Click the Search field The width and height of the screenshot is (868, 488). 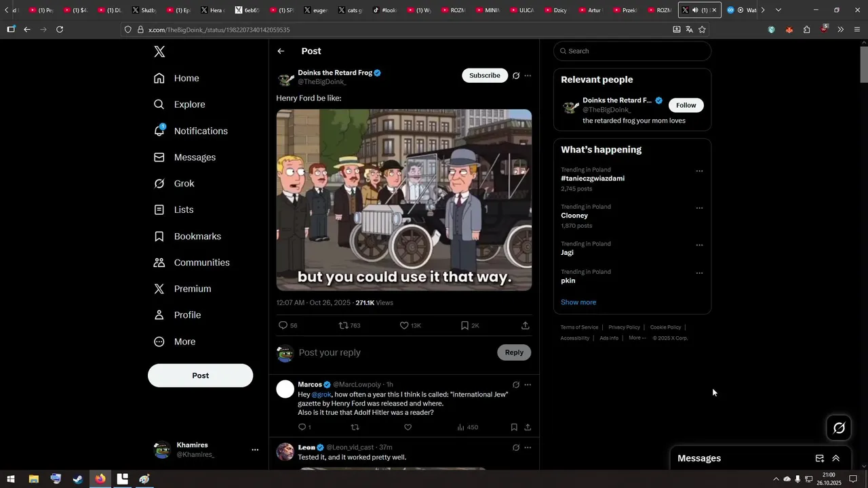coord(632,51)
